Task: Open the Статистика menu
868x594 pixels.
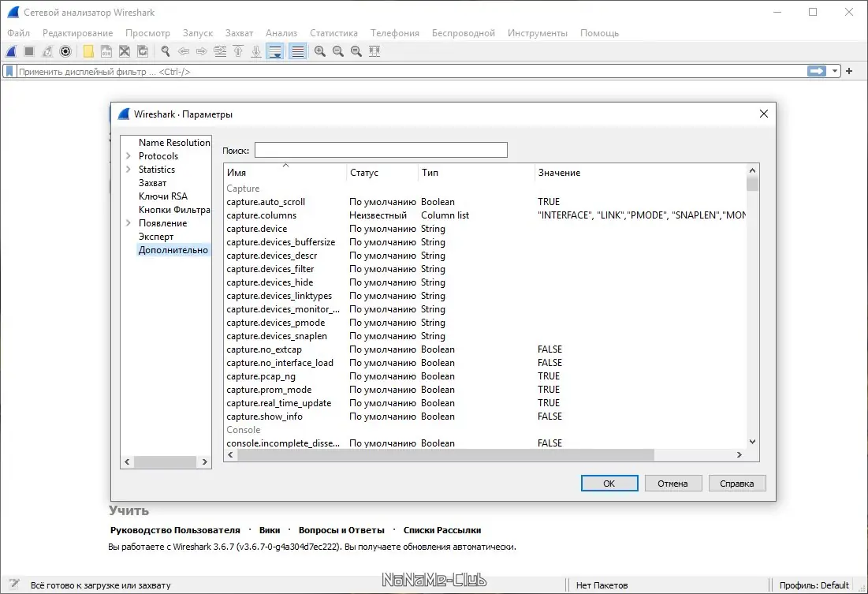Action: pyautogui.click(x=333, y=33)
